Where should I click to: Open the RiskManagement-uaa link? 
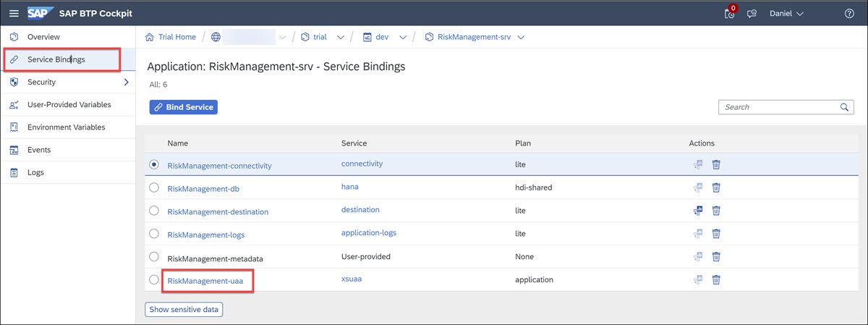205,281
